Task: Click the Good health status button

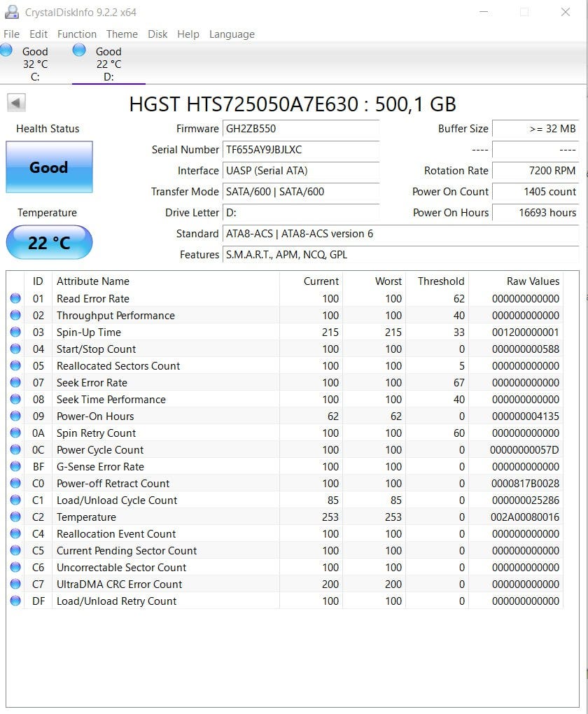Action: pyautogui.click(x=49, y=167)
